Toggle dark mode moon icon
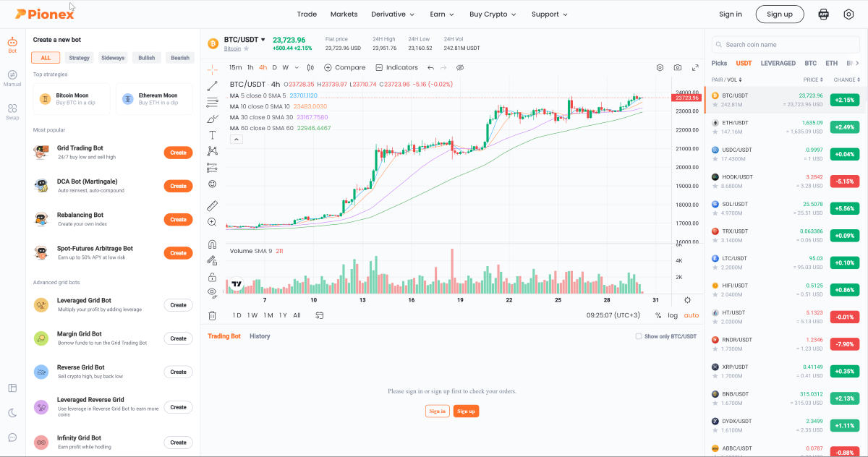The image size is (868, 457). [x=12, y=413]
